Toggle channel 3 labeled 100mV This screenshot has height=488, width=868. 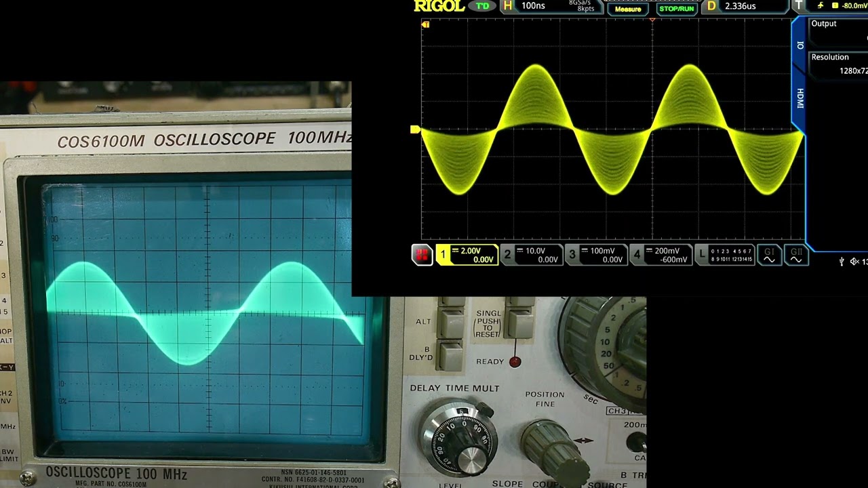tap(595, 255)
